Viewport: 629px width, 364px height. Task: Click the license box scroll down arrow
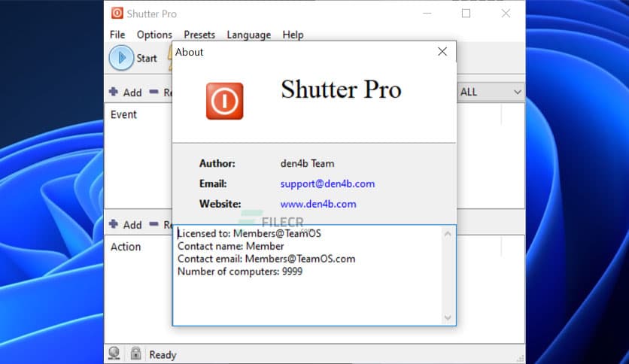(x=448, y=318)
